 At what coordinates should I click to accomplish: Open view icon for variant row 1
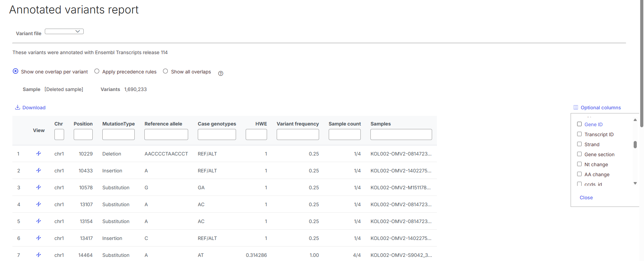[x=39, y=153]
